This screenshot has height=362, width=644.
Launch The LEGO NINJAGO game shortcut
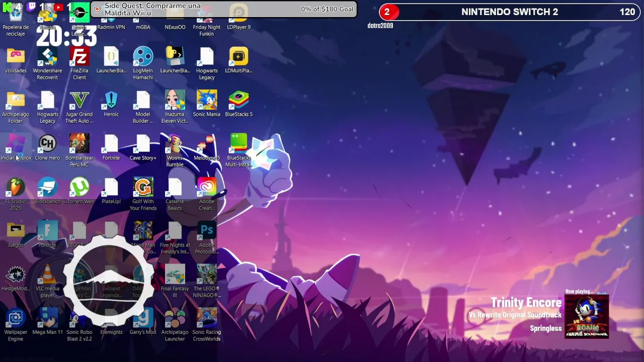[x=207, y=282]
